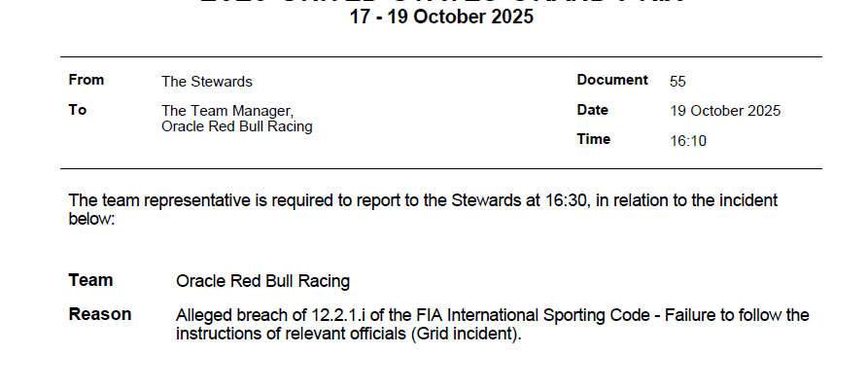Click the partially cropped heading at the top
Screen dimensions: 868x390
pyautogui.click(x=441, y=2)
